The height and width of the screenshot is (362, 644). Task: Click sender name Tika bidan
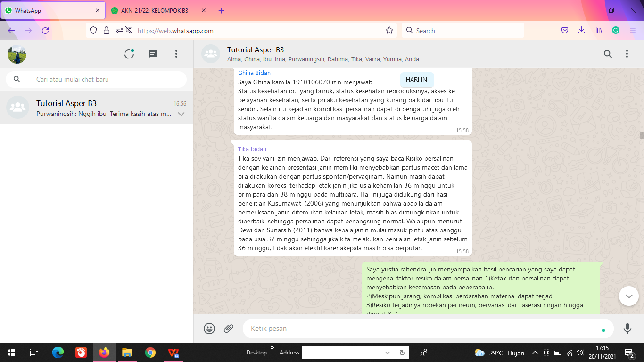[252, 149]
